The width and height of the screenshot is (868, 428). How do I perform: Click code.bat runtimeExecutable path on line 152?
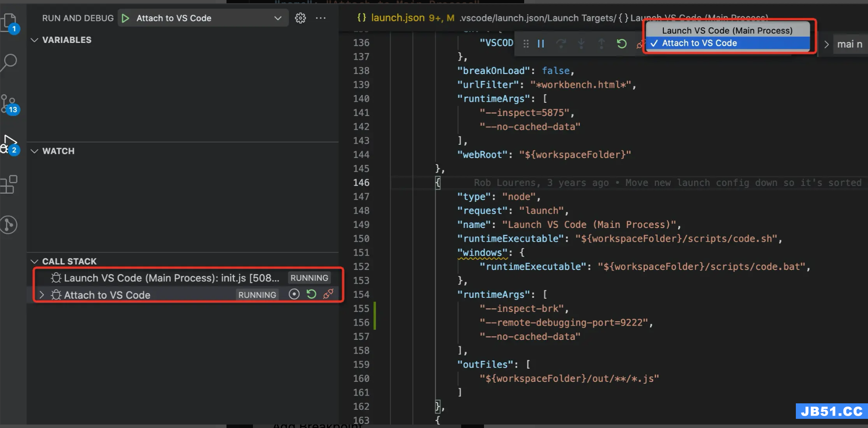point(701,267)
